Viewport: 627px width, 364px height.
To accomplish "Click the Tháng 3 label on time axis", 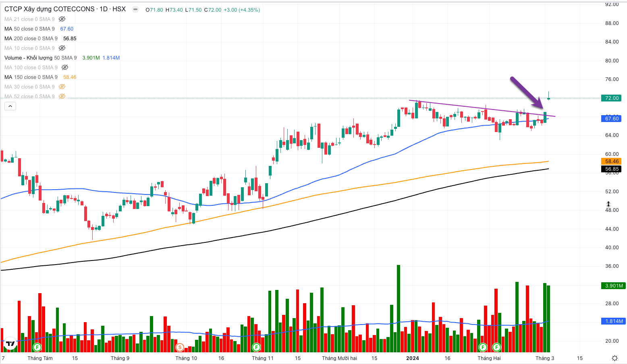I will tap(545, 358).
